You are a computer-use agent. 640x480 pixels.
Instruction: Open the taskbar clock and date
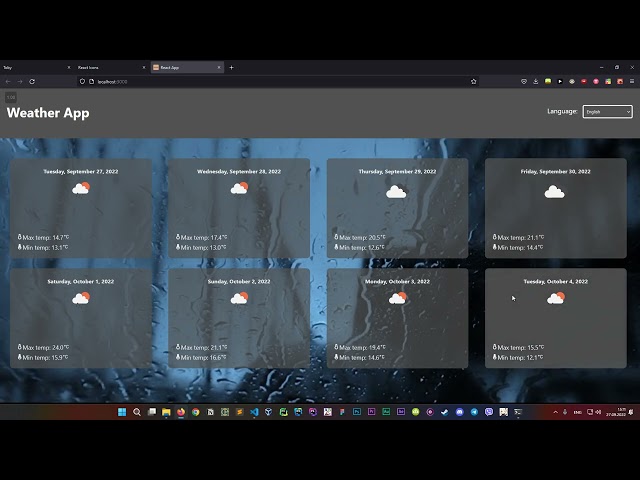[x=616, y=412]
